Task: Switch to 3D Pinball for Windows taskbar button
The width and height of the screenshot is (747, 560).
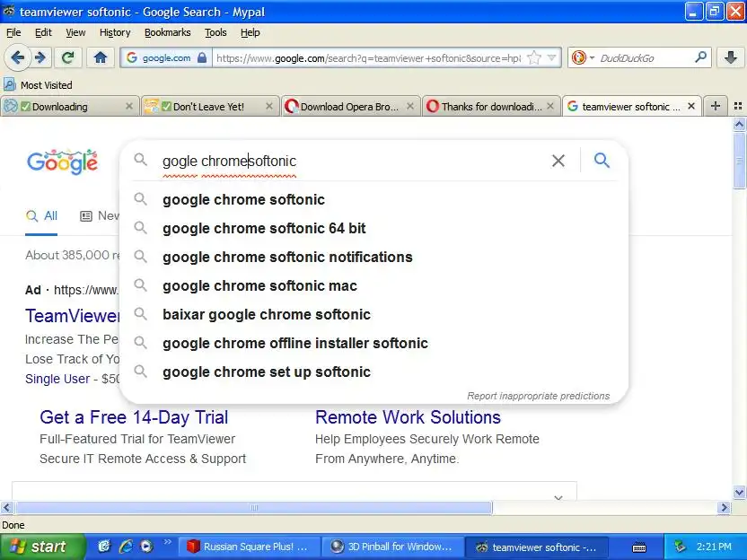Action: (391, 547)
